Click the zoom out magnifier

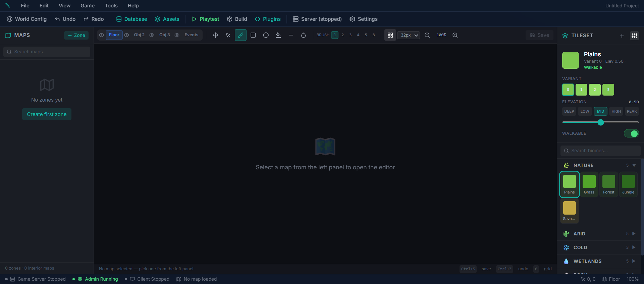pos(427,35)
